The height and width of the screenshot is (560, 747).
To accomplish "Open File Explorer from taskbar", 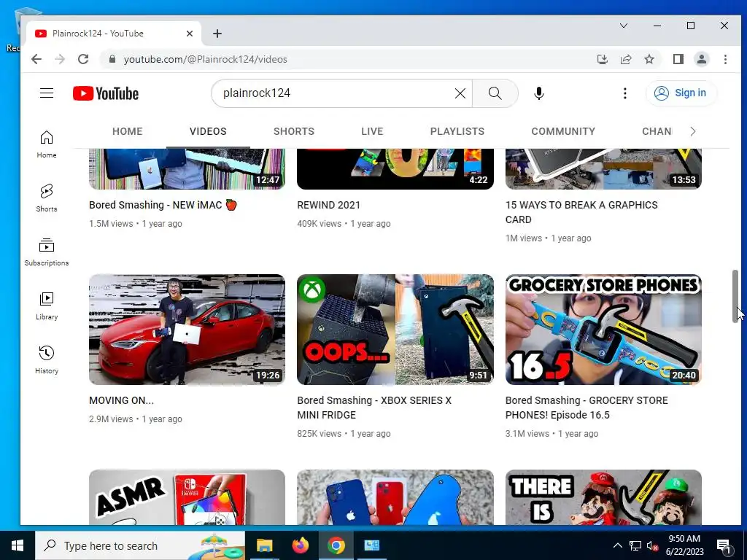I will point(264,545).
